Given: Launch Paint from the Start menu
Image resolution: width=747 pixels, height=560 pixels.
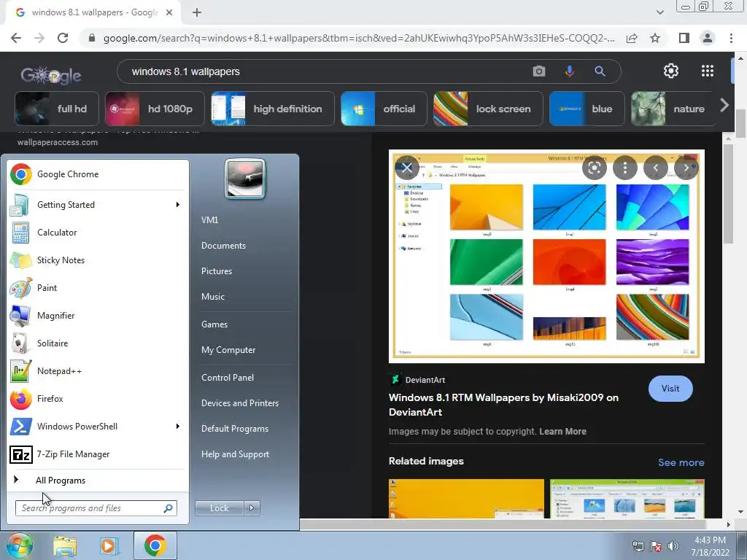Looking at the screenshot, I should (98, 287).
